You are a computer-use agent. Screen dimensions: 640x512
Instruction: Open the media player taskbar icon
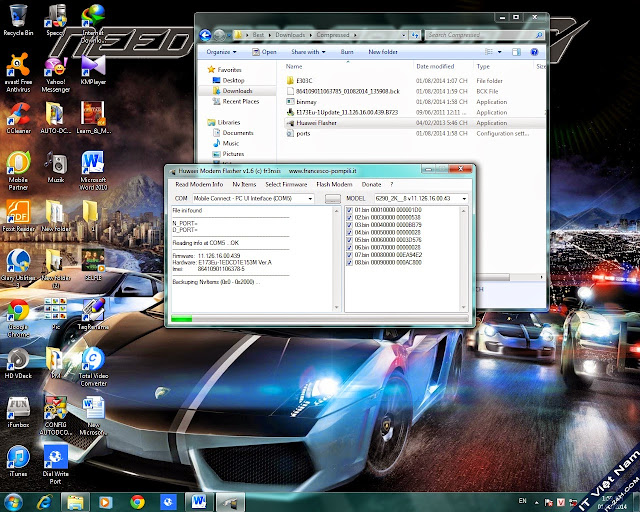point(105,502)
